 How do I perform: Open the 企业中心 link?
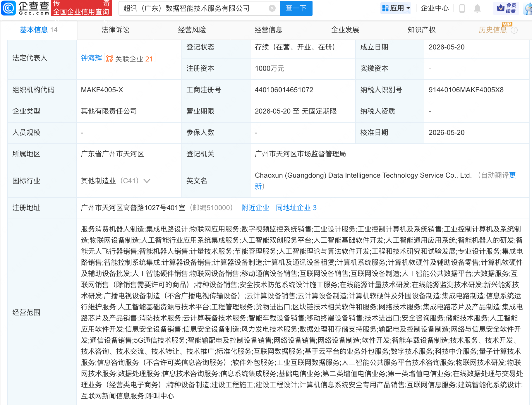(435, 8)
